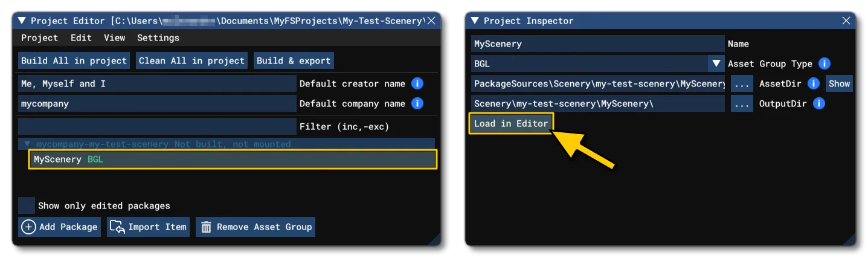Click Remove Asset Group button
The height and width of the screenshot is (258, 868).
[x=256, y=227]
